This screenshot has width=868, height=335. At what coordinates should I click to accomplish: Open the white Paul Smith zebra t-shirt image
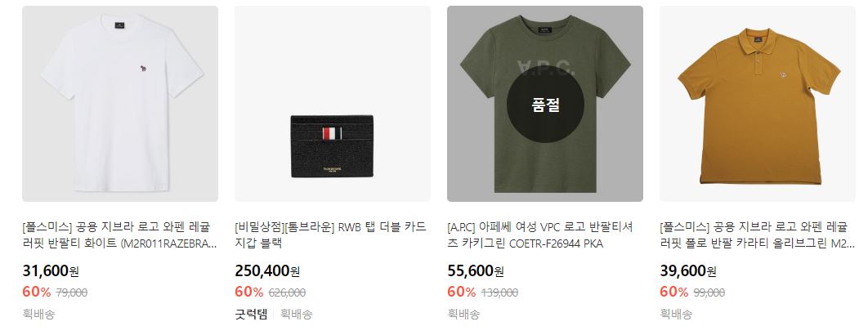coord(120,104)
